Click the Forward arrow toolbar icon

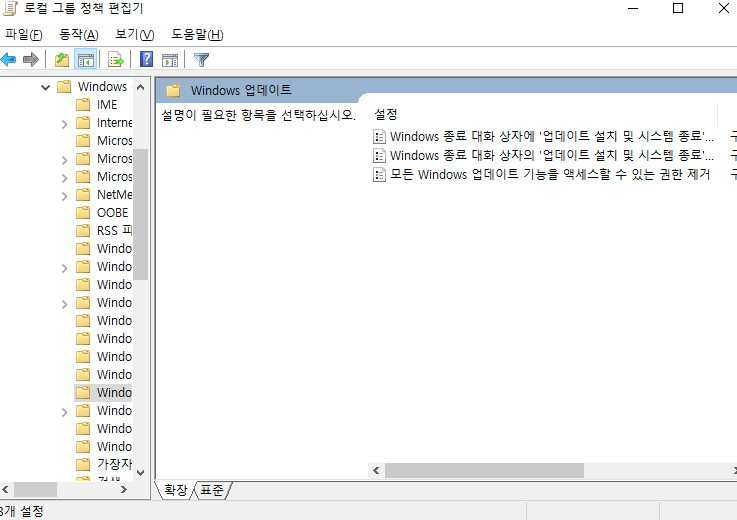click(31, 60)
